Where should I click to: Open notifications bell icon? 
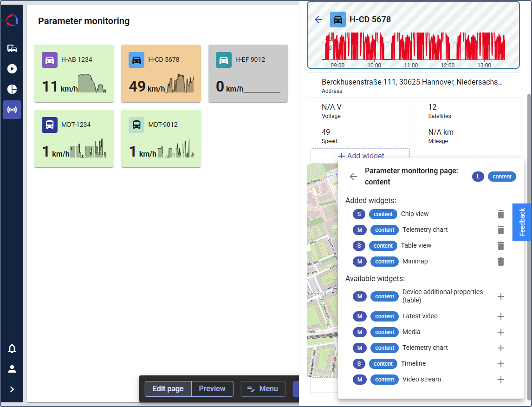click(12, 348)
